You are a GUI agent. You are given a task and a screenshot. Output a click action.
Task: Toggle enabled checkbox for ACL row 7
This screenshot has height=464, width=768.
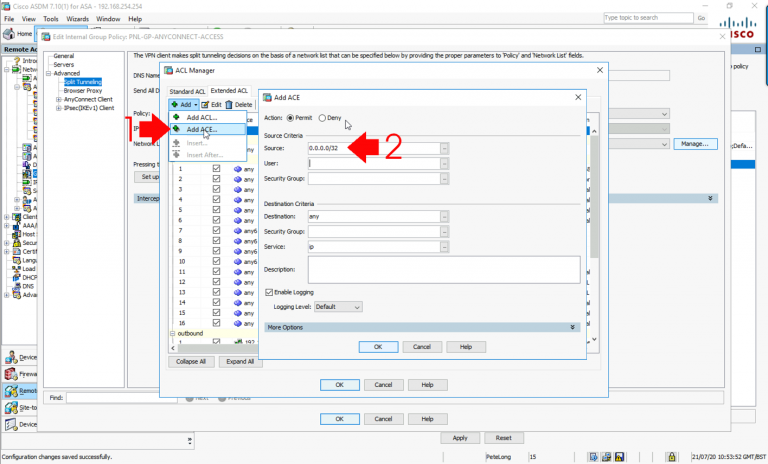point(216,230)
